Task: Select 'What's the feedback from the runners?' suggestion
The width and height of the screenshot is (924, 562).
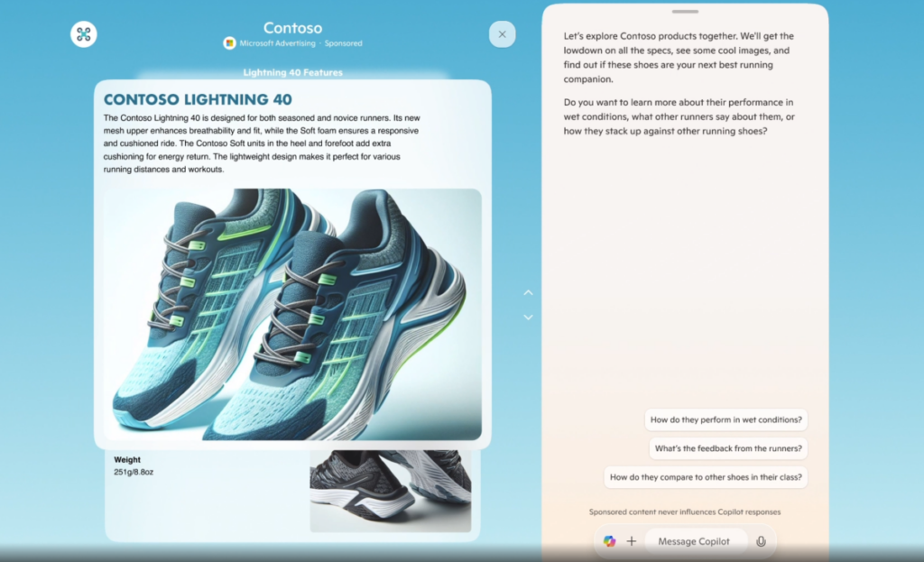Action: pyautogui.click(x=728, y=448)
